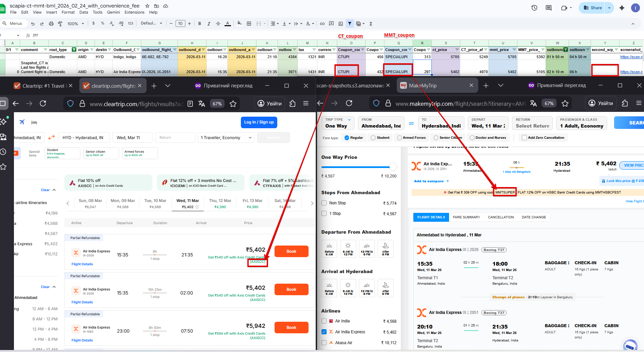The image size is (644, 352).
Task: Bookmark the Cleartrip page with star
Action: 233,104
